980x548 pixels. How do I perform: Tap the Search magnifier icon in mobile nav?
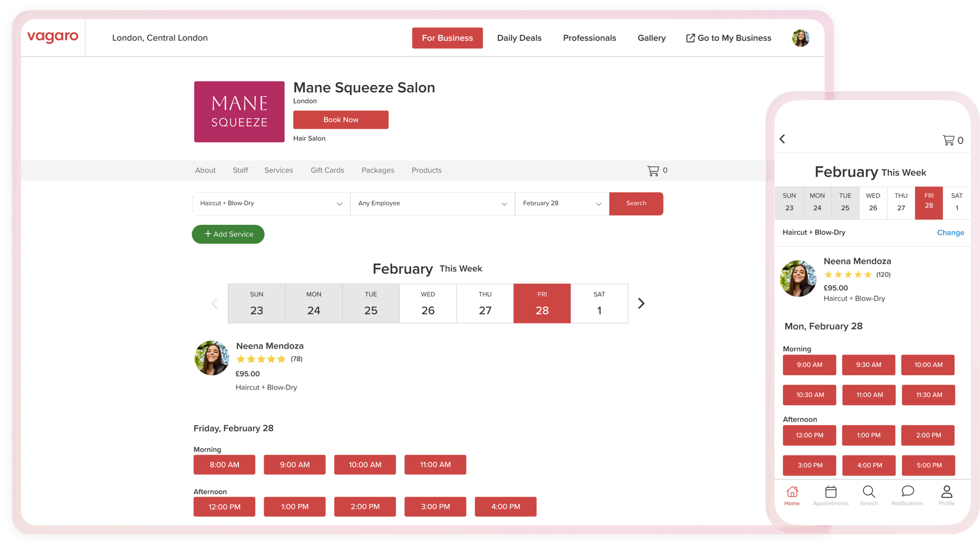point(869,491)
